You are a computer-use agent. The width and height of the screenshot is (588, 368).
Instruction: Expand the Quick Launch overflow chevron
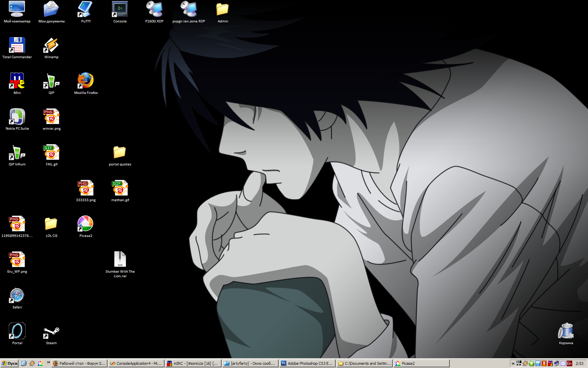coord(48,362)
